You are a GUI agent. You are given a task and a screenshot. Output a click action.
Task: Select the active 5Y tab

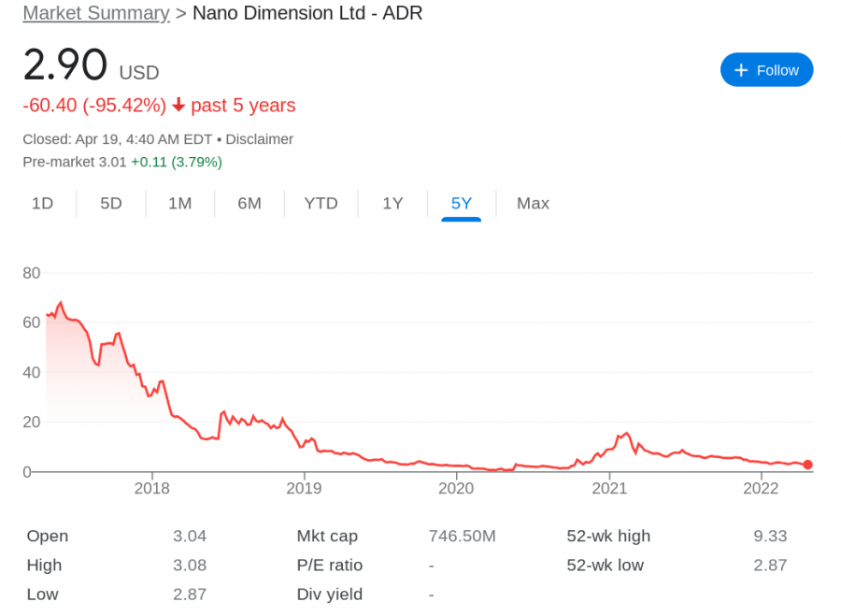tap(462, 204)
